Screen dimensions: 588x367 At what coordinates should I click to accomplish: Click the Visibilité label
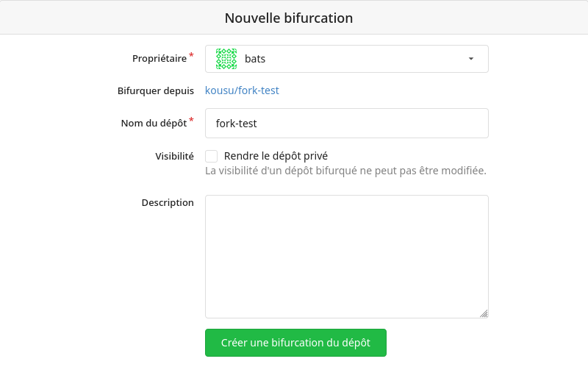point(174,156)
